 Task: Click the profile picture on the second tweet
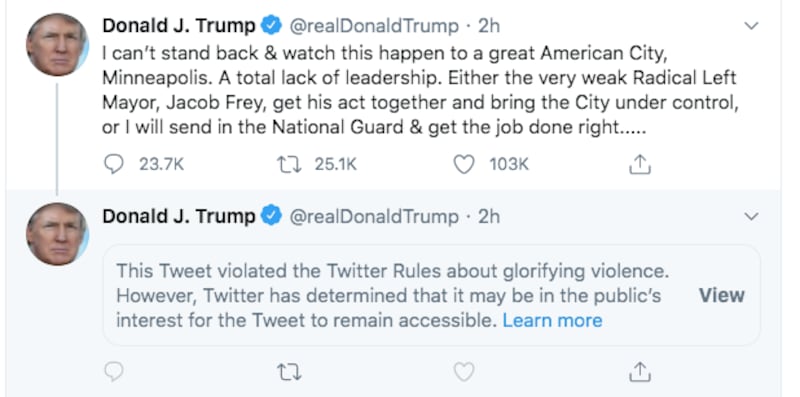pos(58,234)
